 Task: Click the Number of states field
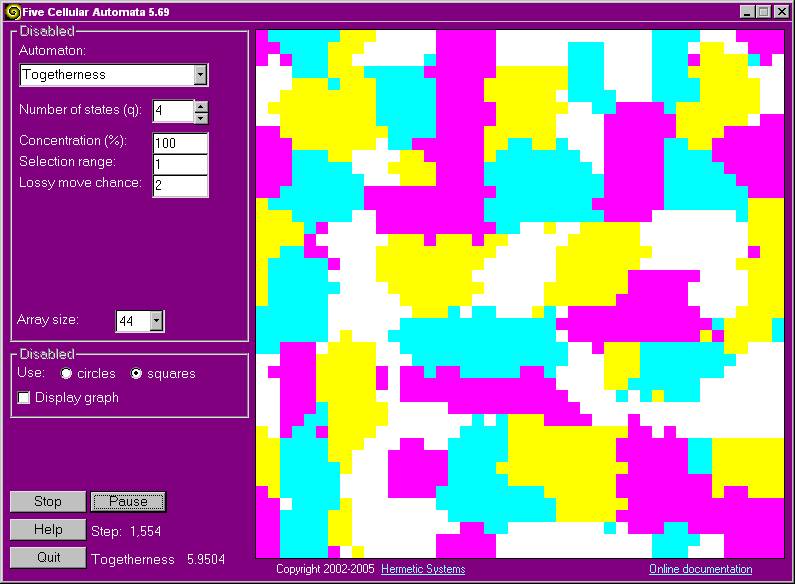tap(172, 111)
